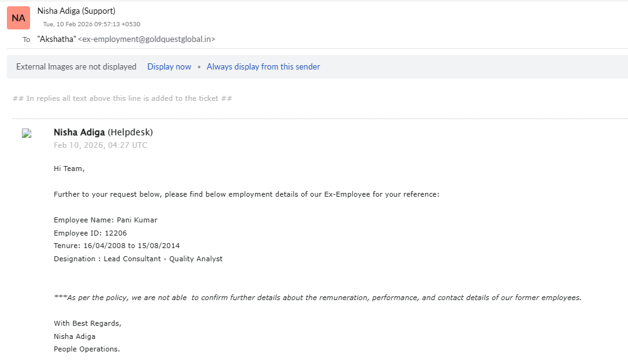This screenshot has width=628, height=364.
Task: Click the NA sender avatar
Action: tap(18, 18)
